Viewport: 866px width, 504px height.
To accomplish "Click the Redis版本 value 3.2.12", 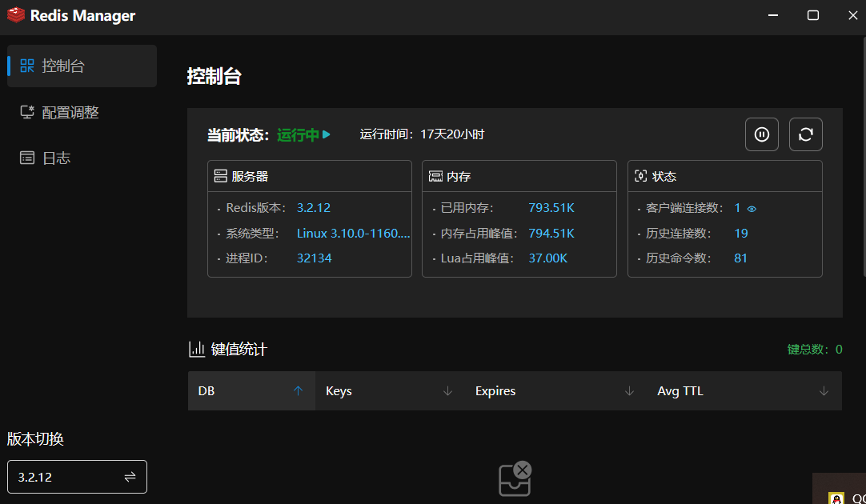I will pyautogui.click(x=314, y=208).
